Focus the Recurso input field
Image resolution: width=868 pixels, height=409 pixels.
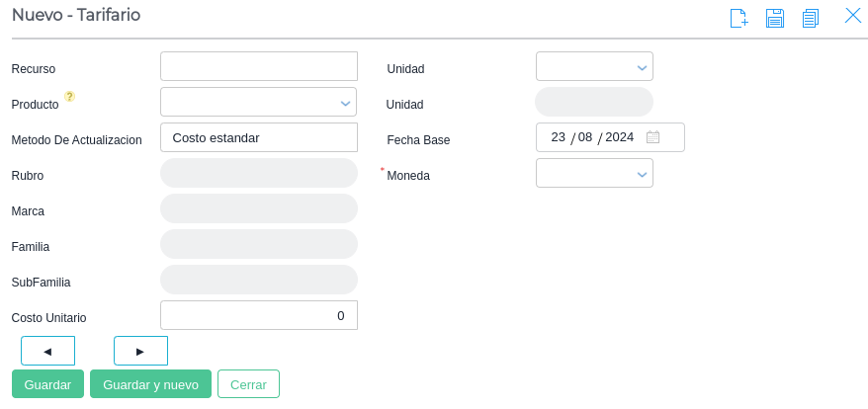pyautogui.click(x=258, y=66)
